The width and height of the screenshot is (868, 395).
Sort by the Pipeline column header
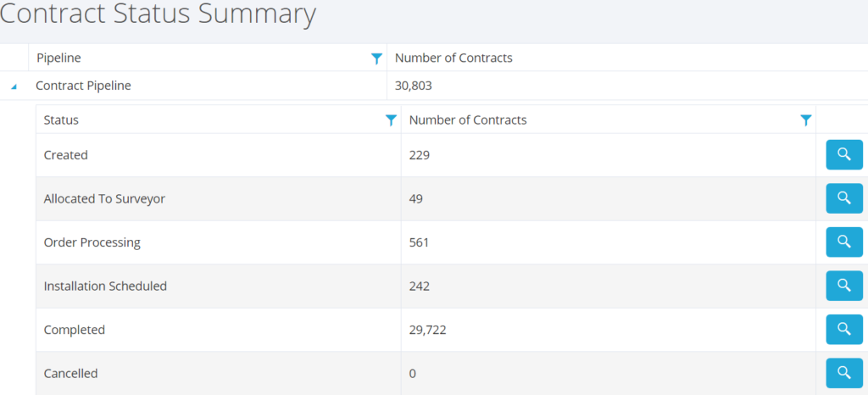(59, 58)
